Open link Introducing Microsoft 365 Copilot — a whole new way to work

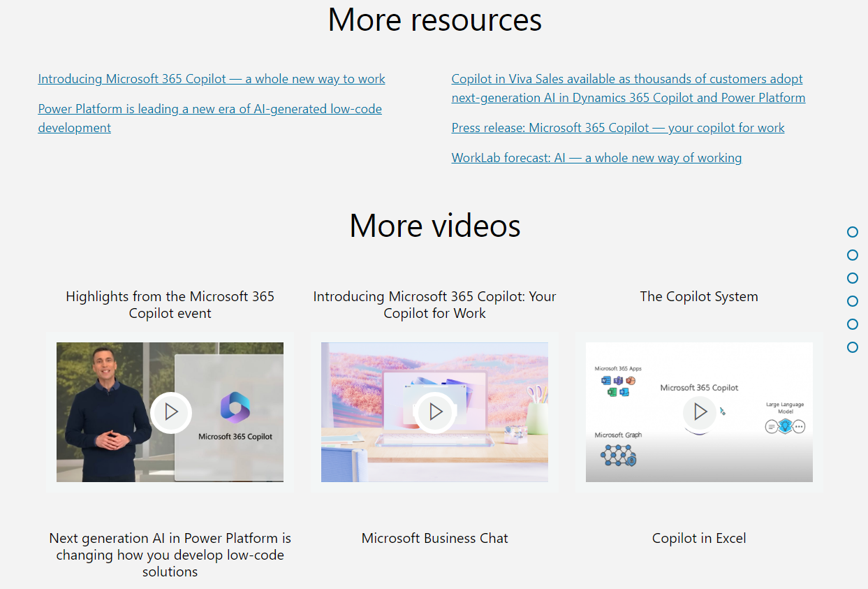(x=212, y=79)
